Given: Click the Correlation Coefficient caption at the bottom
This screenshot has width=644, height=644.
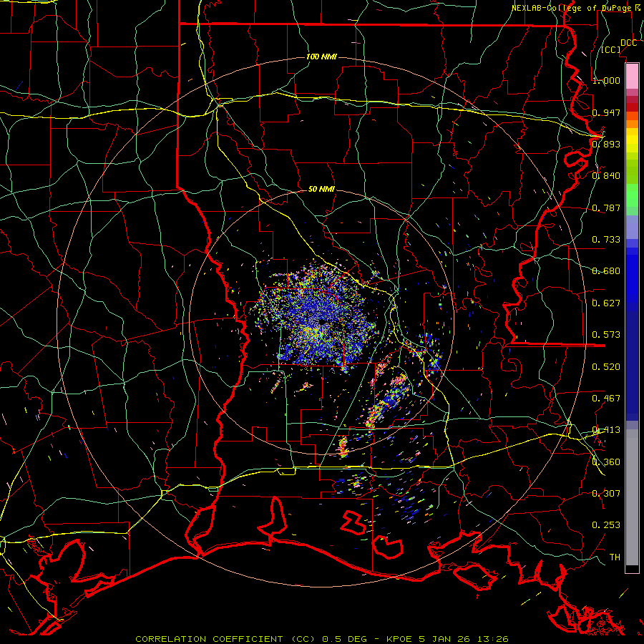Looking at the screenshot, I should coord(322,639).
